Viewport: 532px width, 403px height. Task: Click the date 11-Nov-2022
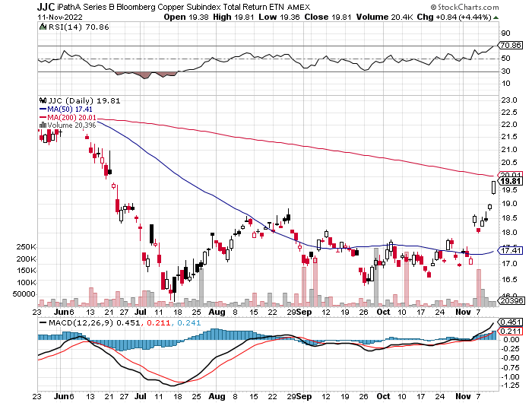pos(60,17)
